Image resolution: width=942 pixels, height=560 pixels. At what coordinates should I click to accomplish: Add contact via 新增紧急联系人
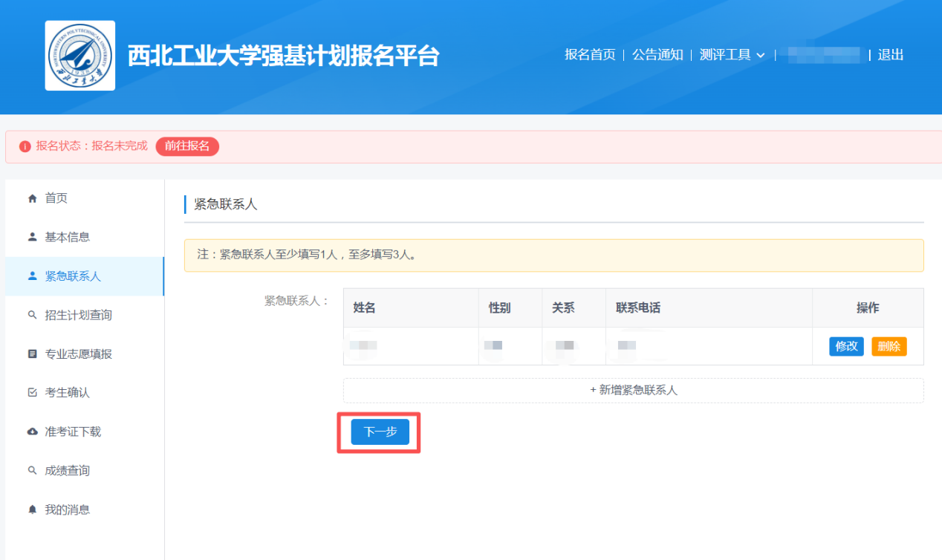pos(633,390)
